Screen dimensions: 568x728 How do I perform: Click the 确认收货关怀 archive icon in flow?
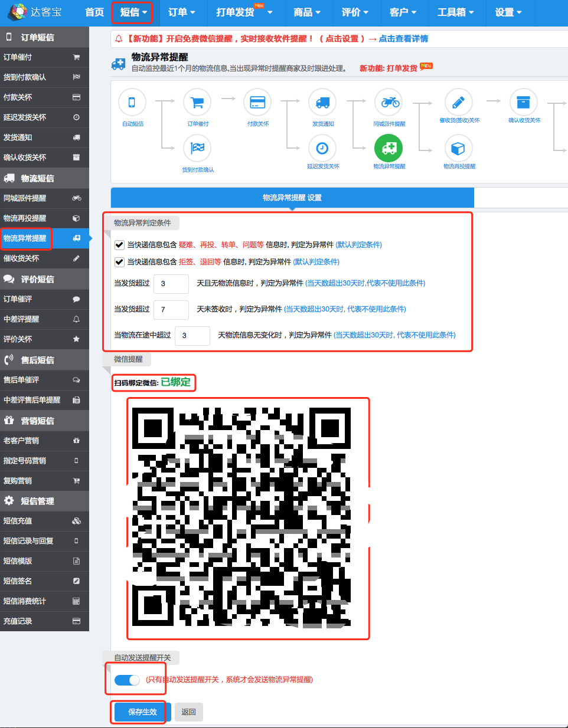[524, 102]
